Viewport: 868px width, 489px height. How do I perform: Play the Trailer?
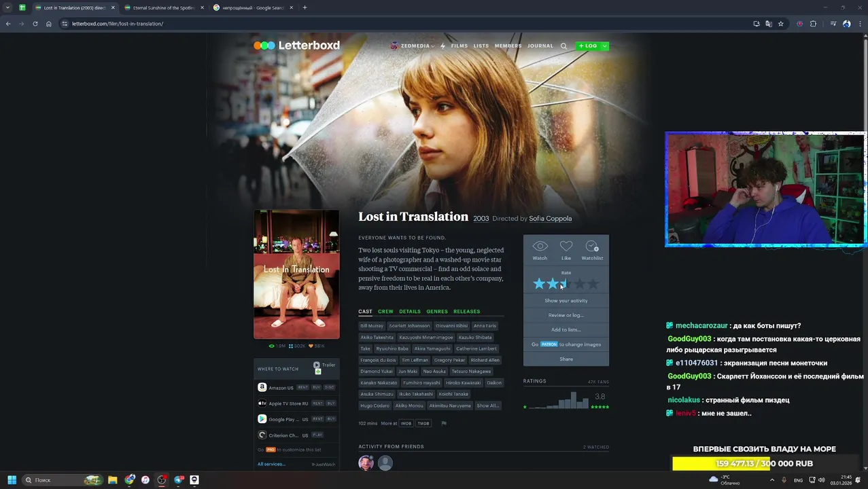click(324, 365)
